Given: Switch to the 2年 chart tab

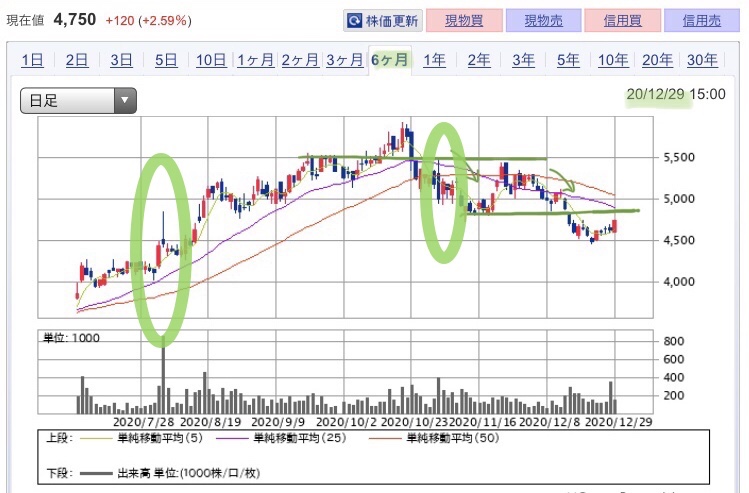Looking at the screenshot, I should [479, 60].
